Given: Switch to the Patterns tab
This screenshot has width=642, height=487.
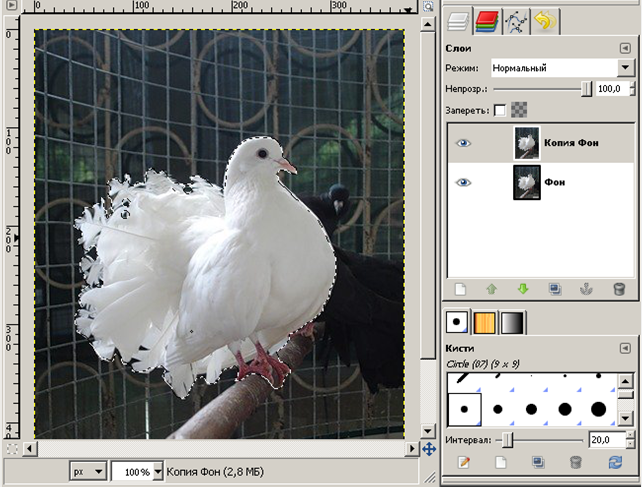Looking at the screenshot, I should [484, 322].
